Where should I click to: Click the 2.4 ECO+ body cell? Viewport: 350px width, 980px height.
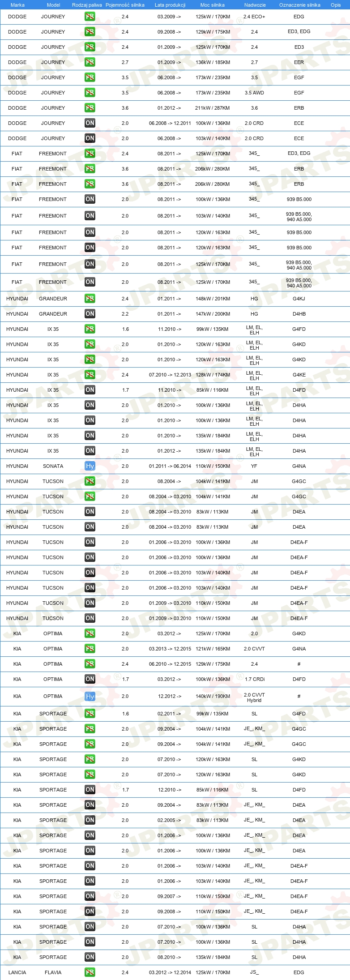coord(254,17)
